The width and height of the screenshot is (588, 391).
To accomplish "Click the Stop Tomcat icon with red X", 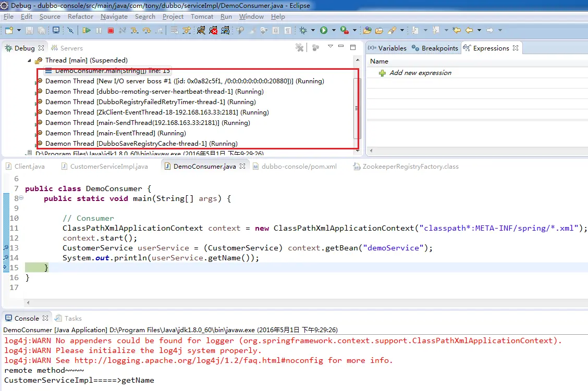I will click(213, 30).
